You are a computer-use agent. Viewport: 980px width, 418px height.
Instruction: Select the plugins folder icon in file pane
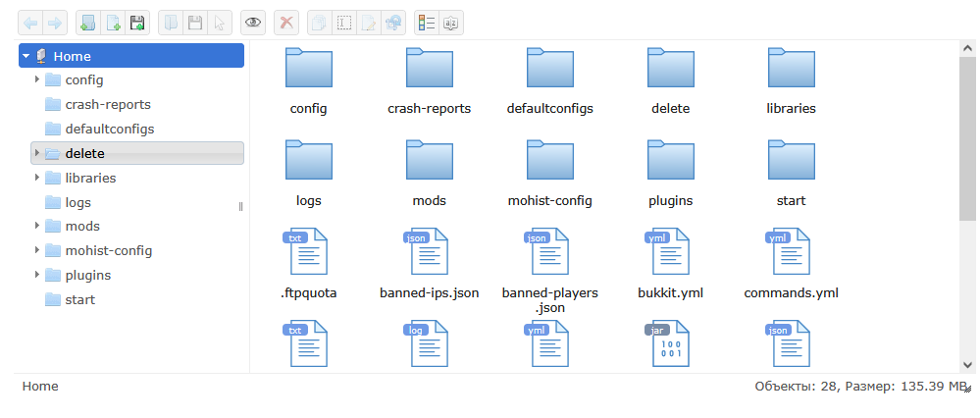tap(671, 160)
